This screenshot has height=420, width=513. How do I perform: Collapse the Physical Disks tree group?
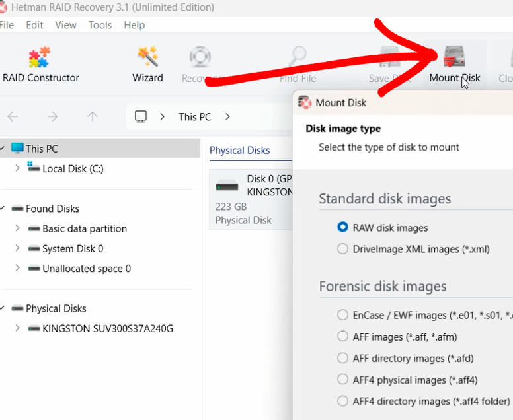2,308
